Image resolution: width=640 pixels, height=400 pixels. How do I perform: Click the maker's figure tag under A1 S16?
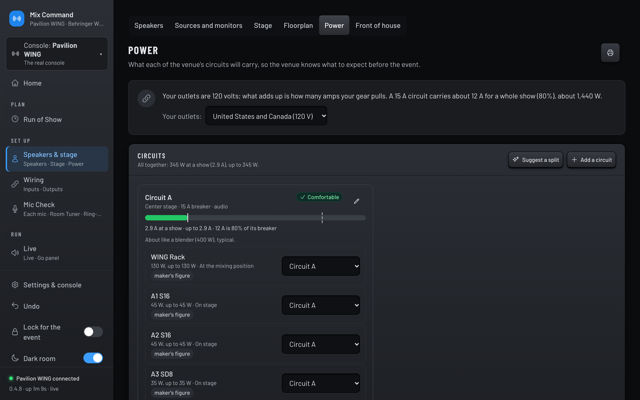[x=172, y=315]
